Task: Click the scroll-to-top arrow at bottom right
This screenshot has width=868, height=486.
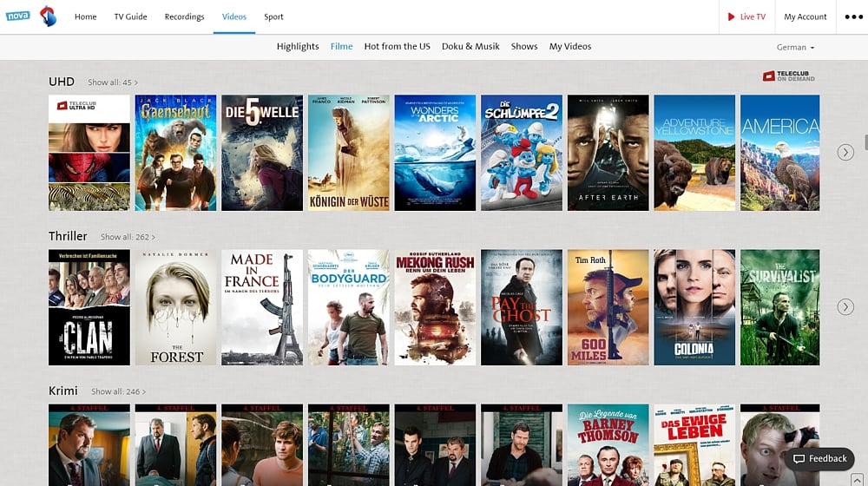Action: 857,479
